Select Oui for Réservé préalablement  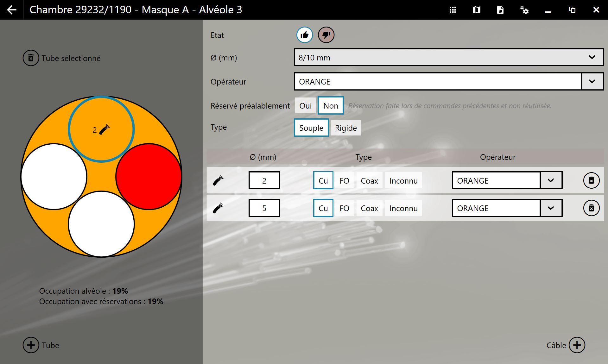(x=306, y=106)
